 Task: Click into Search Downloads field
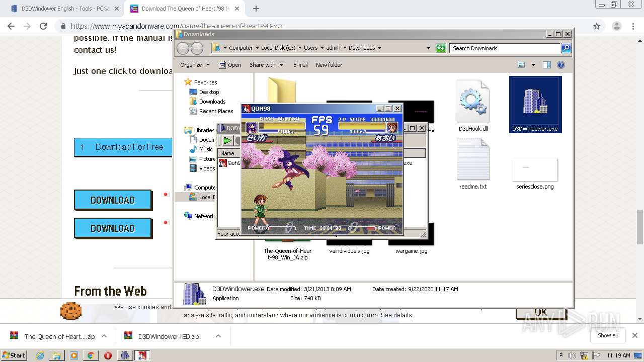pyautogui.click(x=505, y=48)
